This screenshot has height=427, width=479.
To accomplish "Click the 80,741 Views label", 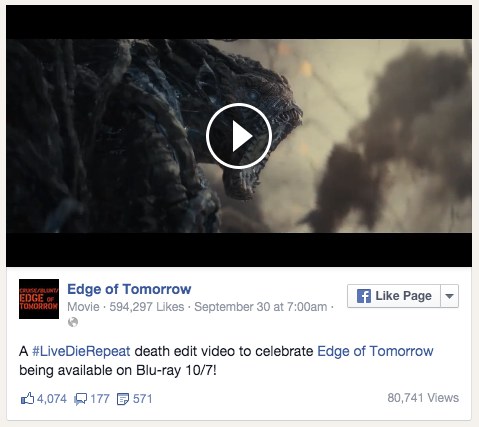I will click(423, 398).
